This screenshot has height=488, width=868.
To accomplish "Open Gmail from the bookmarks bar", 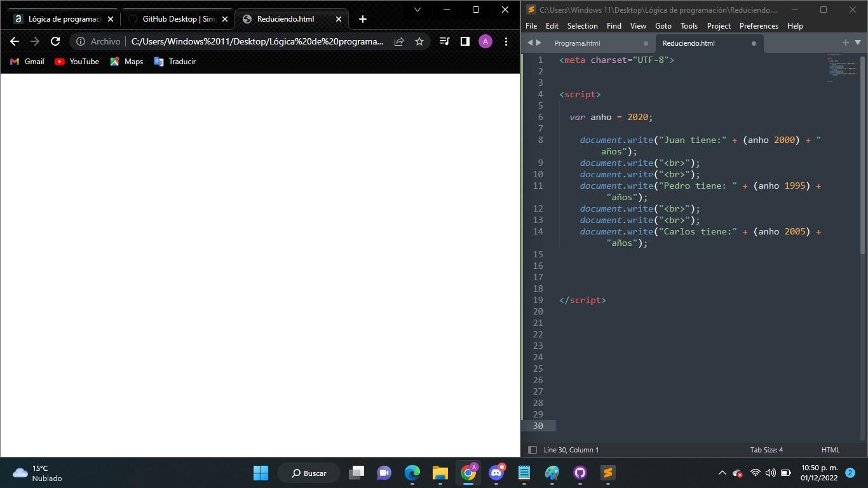I will click(x=28, y=62).
